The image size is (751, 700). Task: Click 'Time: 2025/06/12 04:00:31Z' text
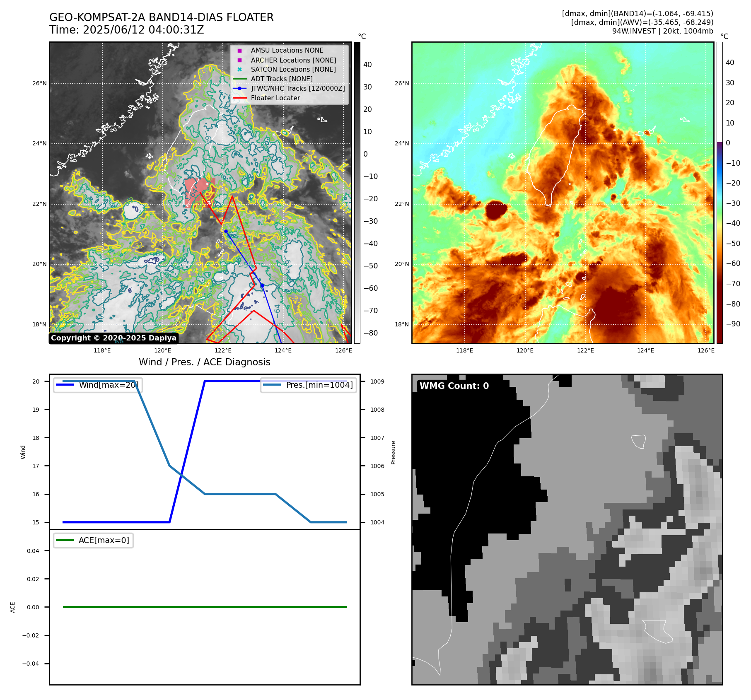tap(127, 30)
